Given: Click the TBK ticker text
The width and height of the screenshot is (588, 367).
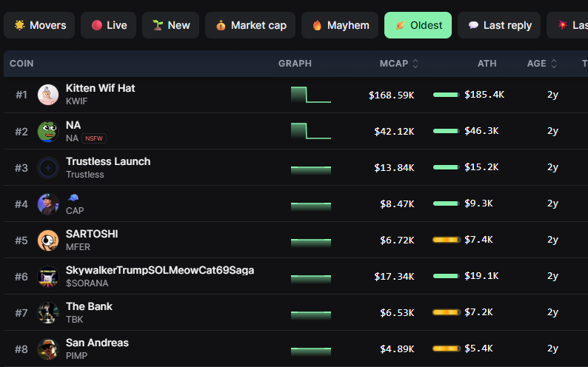Looking at the screenshot, I should coord(75,320).
